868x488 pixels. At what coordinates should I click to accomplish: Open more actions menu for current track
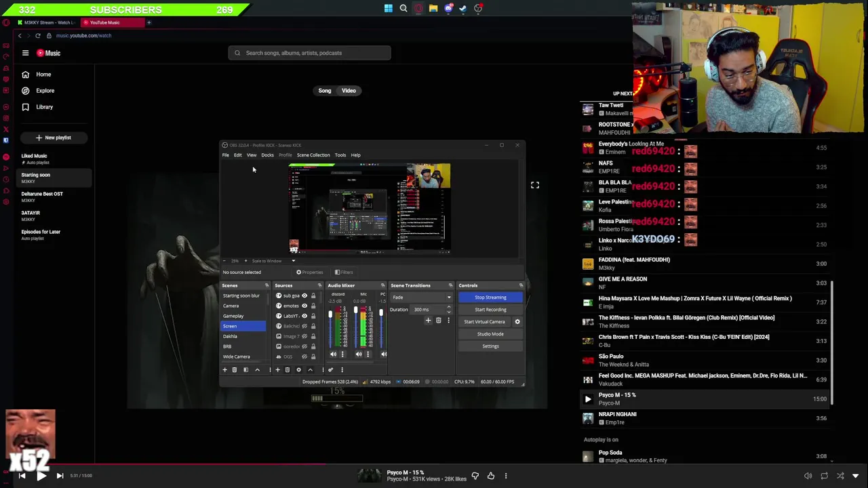coord(506,476)
